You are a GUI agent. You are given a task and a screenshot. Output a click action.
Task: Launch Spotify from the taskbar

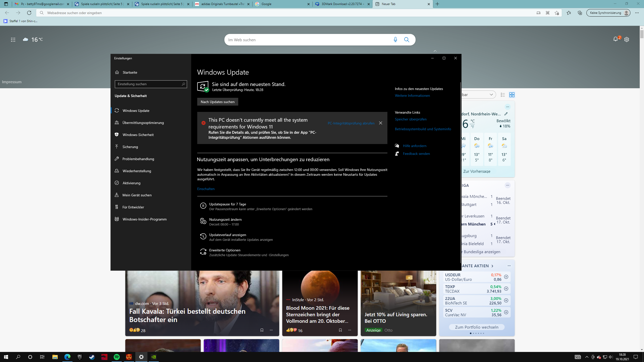[117, 357]
